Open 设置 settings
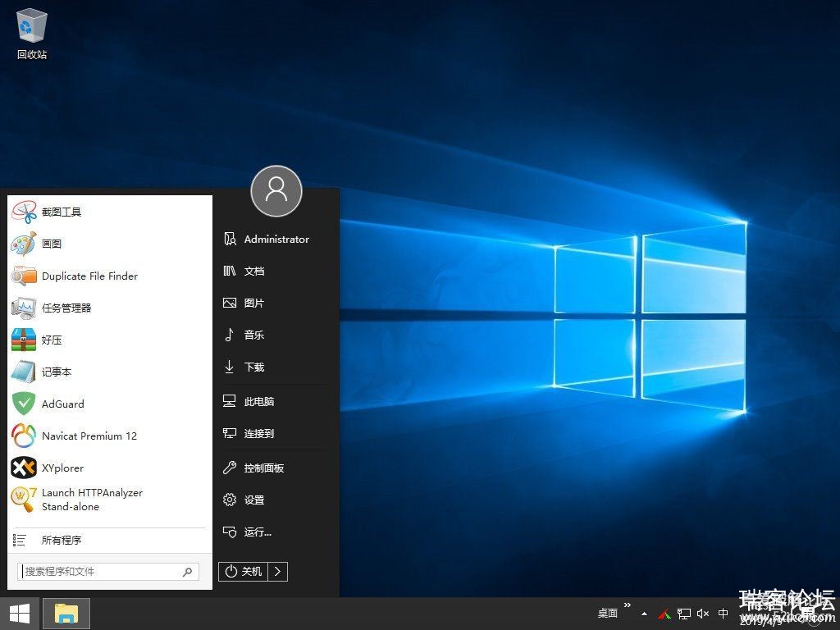 tap(274, 500)
